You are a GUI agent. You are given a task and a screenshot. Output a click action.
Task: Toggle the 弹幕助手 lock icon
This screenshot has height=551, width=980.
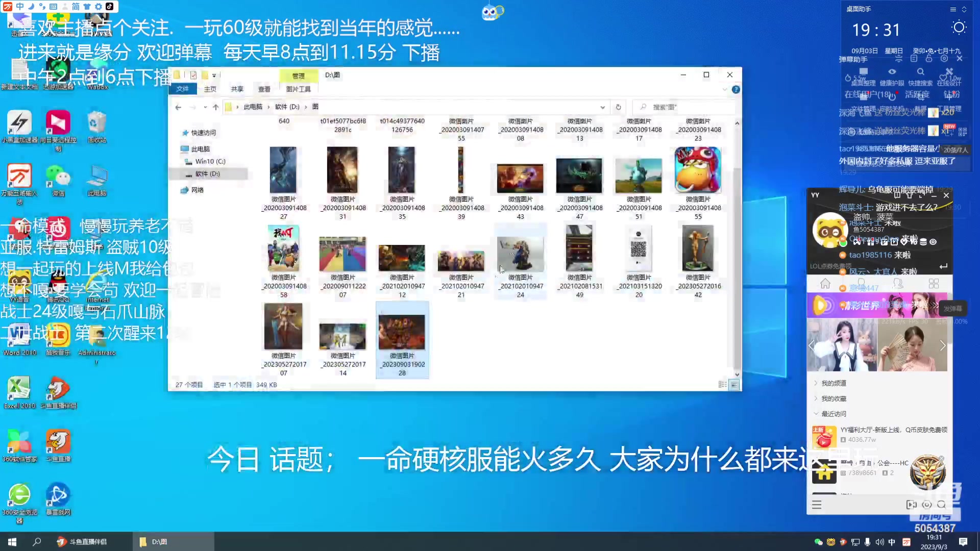coord(929,59)
